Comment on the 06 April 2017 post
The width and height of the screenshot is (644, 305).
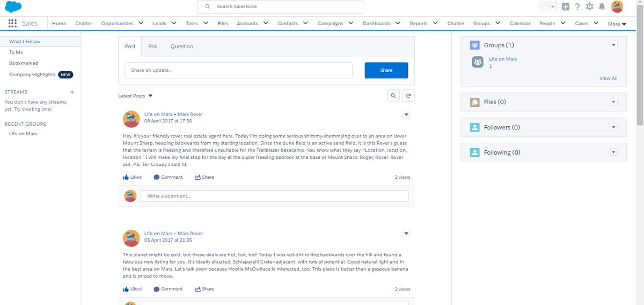(168, 177)
